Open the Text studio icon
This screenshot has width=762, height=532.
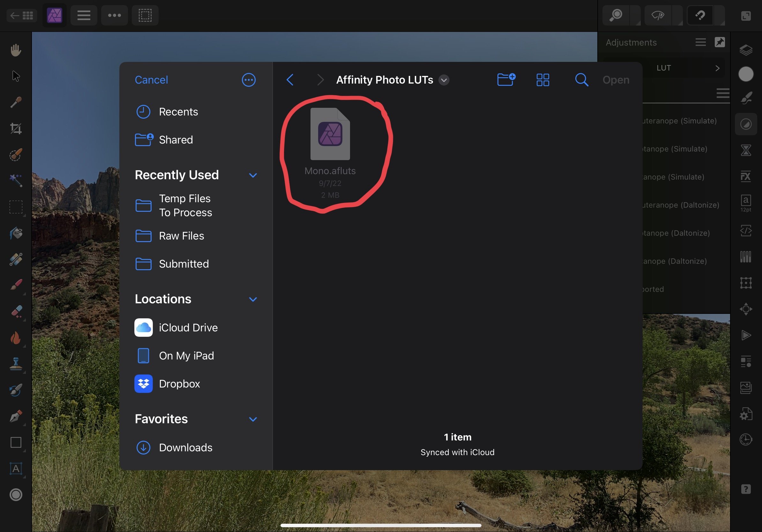point(746,203)
